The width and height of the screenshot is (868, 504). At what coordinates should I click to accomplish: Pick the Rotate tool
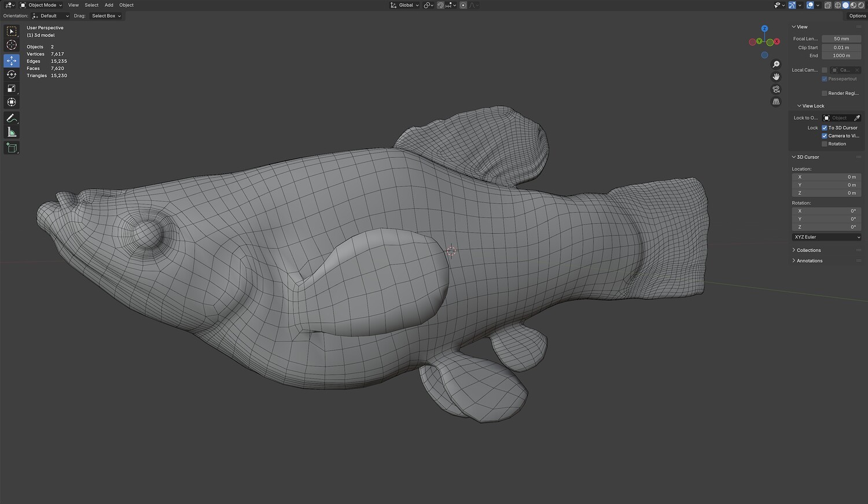12,75
